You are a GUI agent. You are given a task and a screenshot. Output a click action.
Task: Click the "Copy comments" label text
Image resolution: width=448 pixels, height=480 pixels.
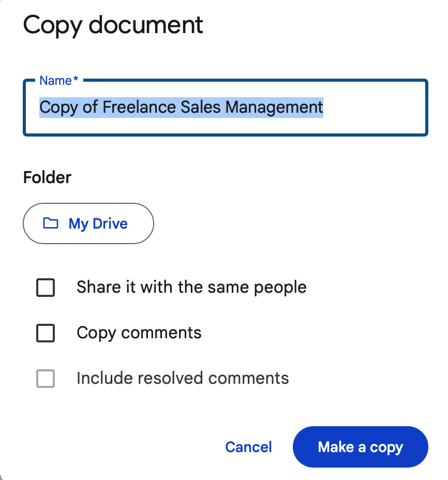click(139, 333)
